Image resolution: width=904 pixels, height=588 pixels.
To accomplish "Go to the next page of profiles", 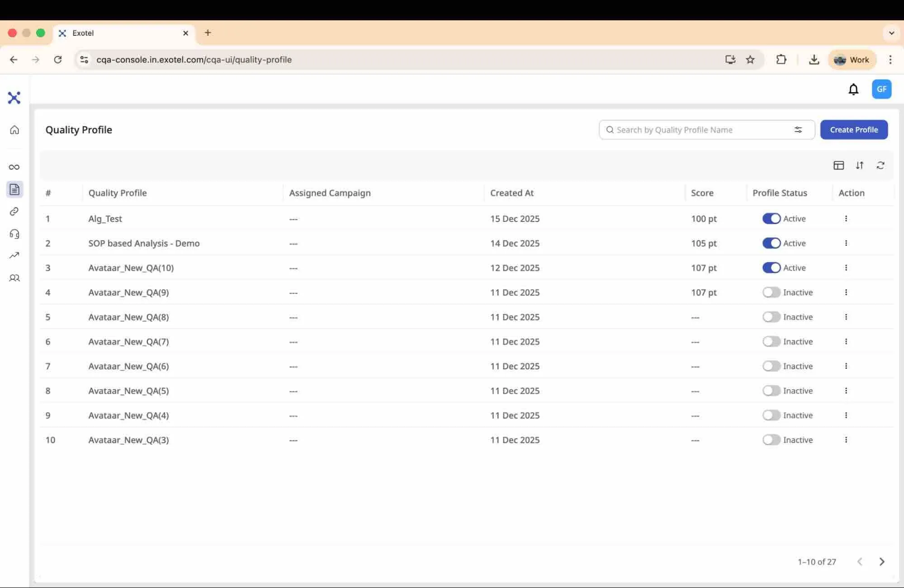I will 882,562.
